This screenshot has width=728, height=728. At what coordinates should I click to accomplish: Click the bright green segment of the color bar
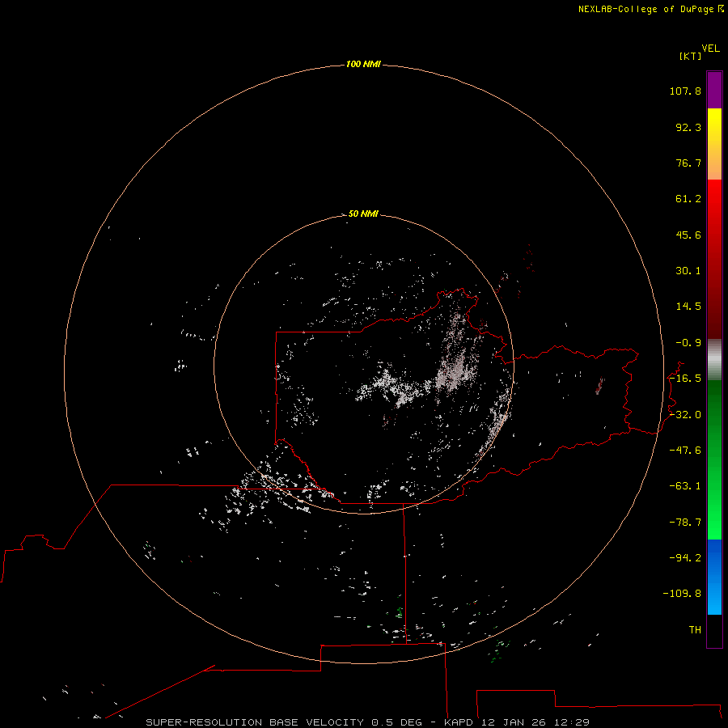(714, 459)
